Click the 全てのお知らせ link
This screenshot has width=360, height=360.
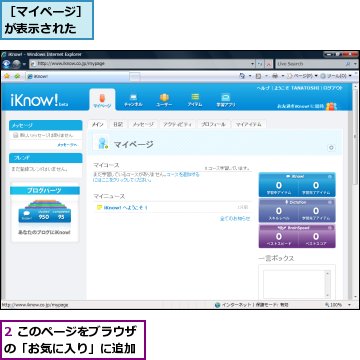tap(235, 219)
